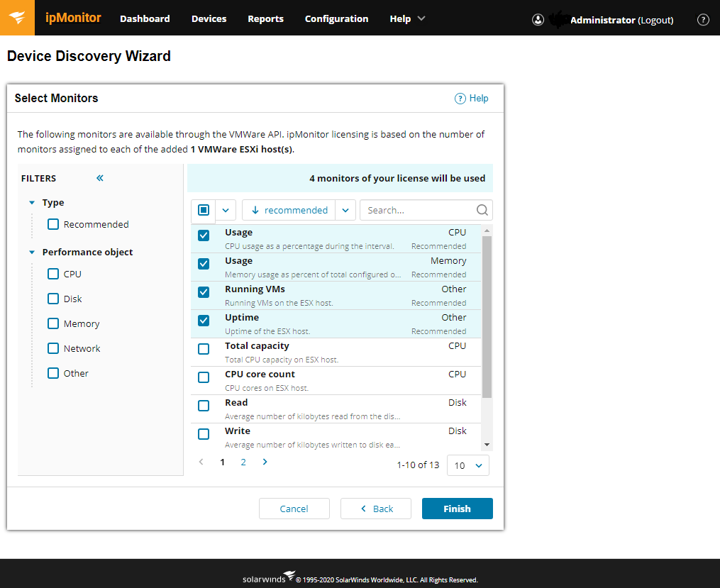The height and width of the screenshot is (588, 720).
Task: Click the Help circle icon in Select Monitors
Action: pos(460,99)
